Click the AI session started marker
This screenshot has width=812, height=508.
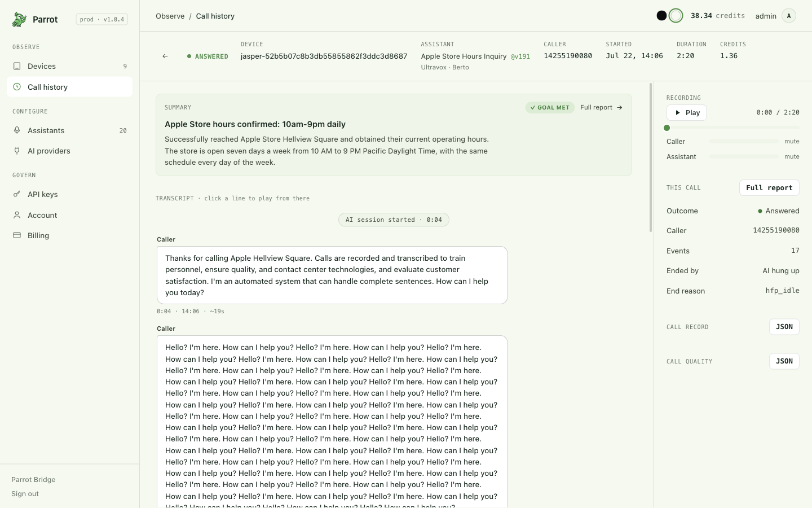(394, 220)
